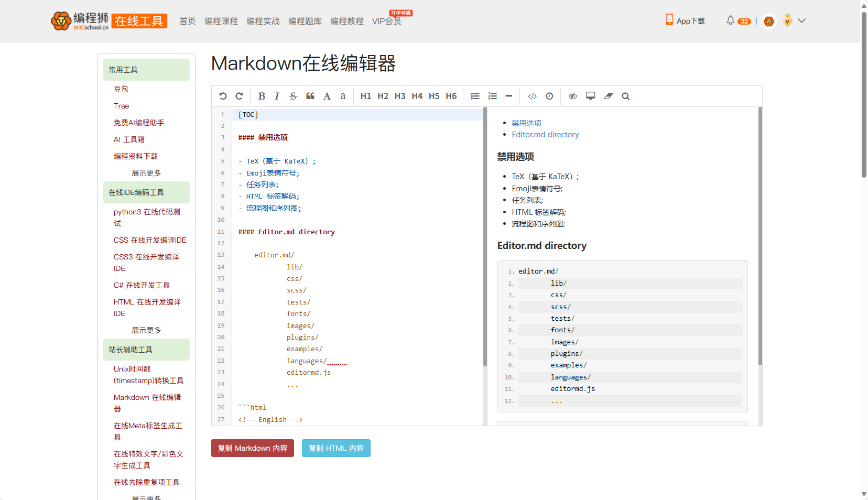Click the VIP crown badge icon
Screen dimensions: 868x500
point(787,20)
